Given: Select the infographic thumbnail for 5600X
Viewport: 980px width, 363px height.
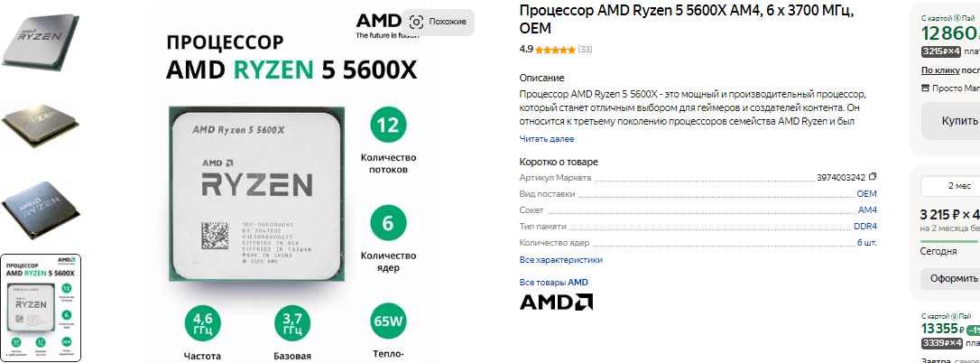Looking at the screenshot, I should pyautogui.click(x=40, y=307).
